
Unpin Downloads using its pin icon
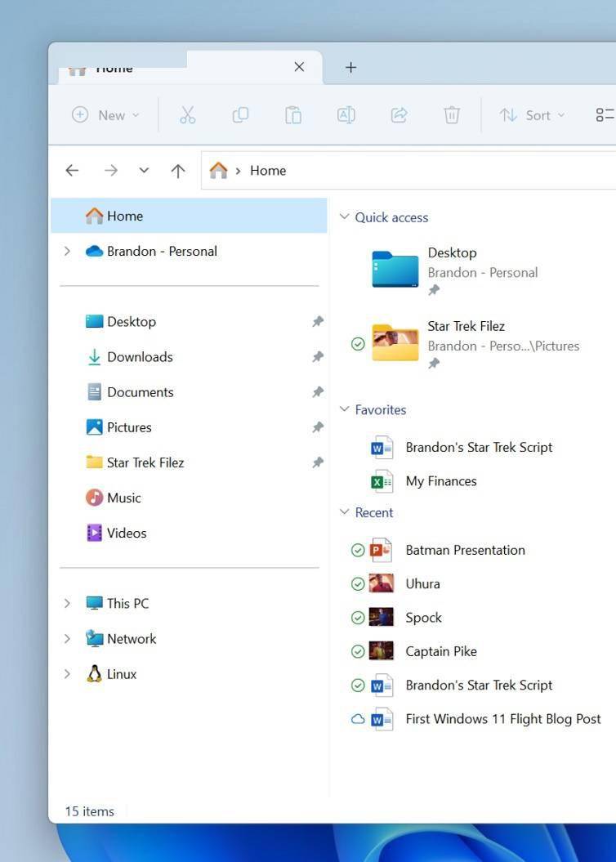[x=318, y=357]
